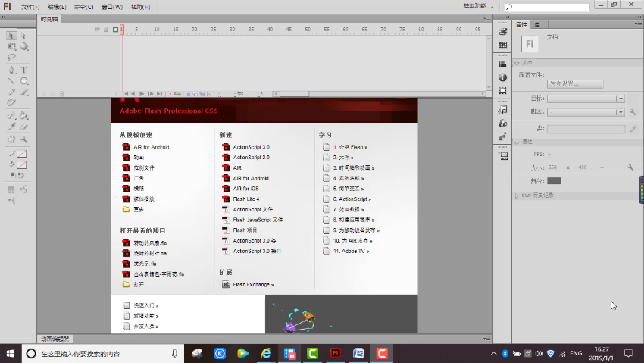Open the 脚本 dropdown
The image size is (644, 363).
point(586,112)
